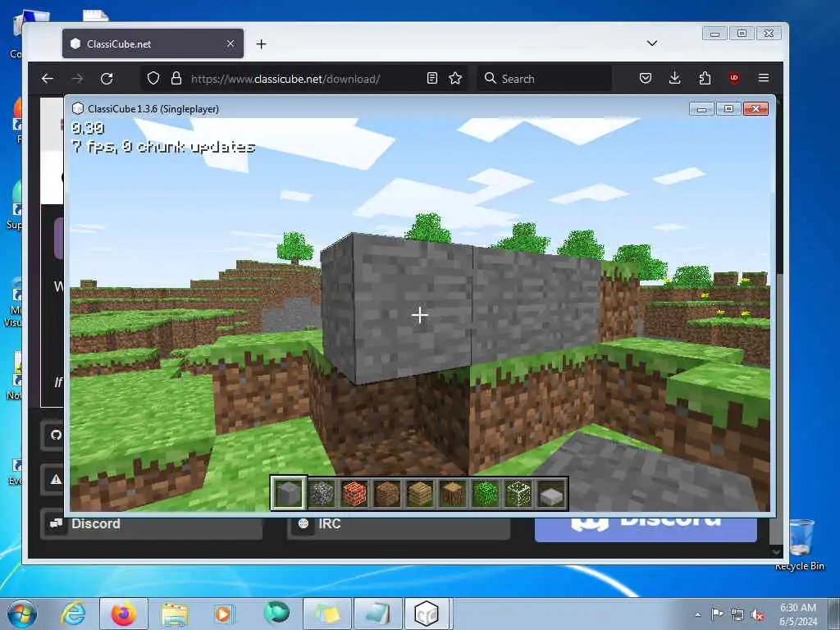This screenshot has width=840, height=630.
Task: Select the log block in the hotbar
Action: click(x=453, y=493)
